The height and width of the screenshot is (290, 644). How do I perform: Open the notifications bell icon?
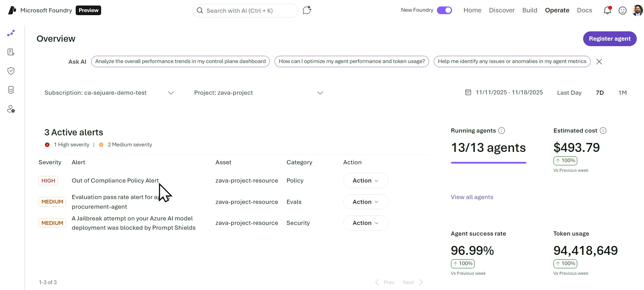607,11
